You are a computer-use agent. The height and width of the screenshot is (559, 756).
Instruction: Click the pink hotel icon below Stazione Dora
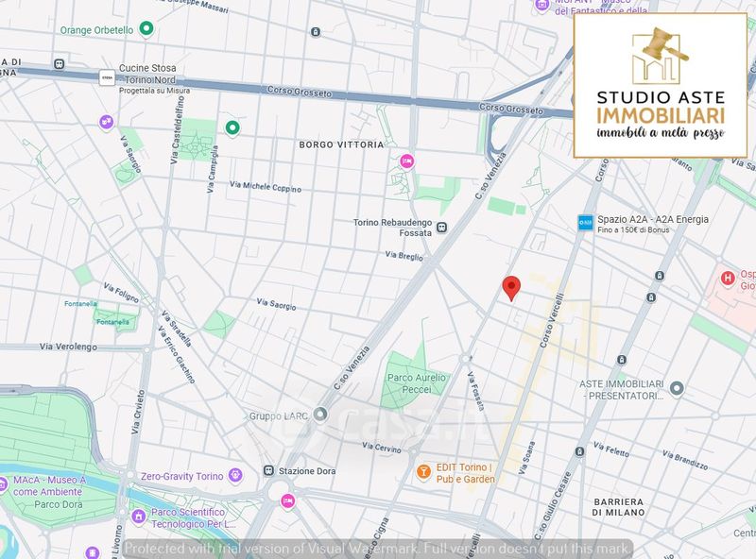pyautogui.click(x=288, y=501)
